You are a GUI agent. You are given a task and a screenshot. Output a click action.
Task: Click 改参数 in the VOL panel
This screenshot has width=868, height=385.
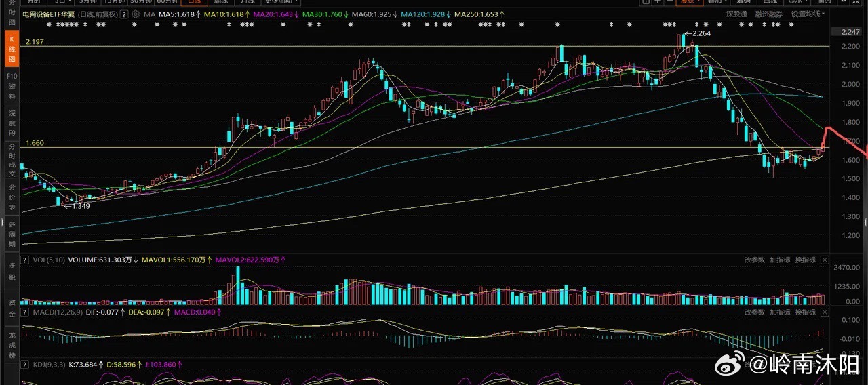pos(755,260)
